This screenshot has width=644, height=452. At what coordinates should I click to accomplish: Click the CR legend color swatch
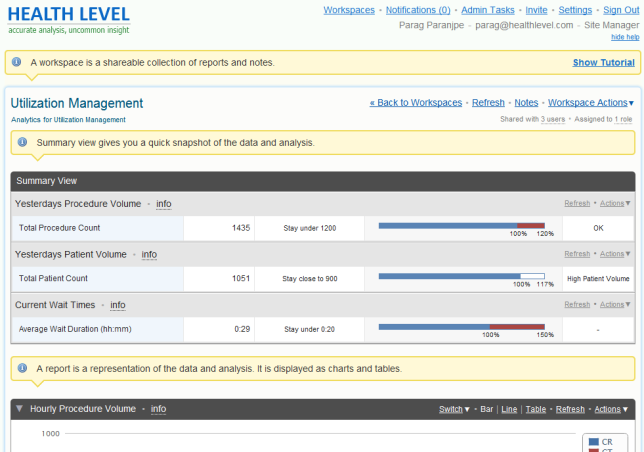[x=594, y=441]
